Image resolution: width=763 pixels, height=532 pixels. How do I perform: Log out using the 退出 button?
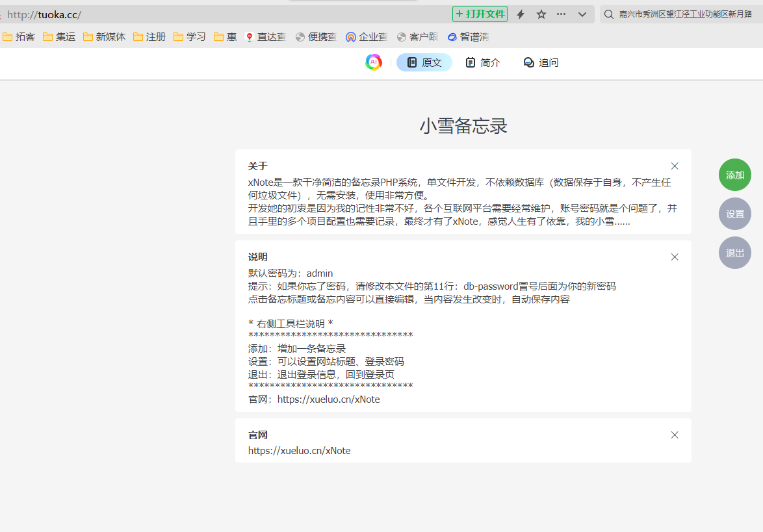[x=734, y=253]
